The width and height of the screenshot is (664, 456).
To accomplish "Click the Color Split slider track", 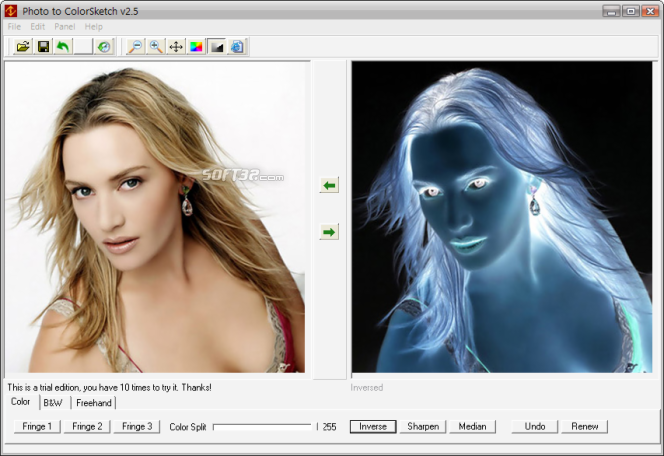I will (x=263, y=427).
